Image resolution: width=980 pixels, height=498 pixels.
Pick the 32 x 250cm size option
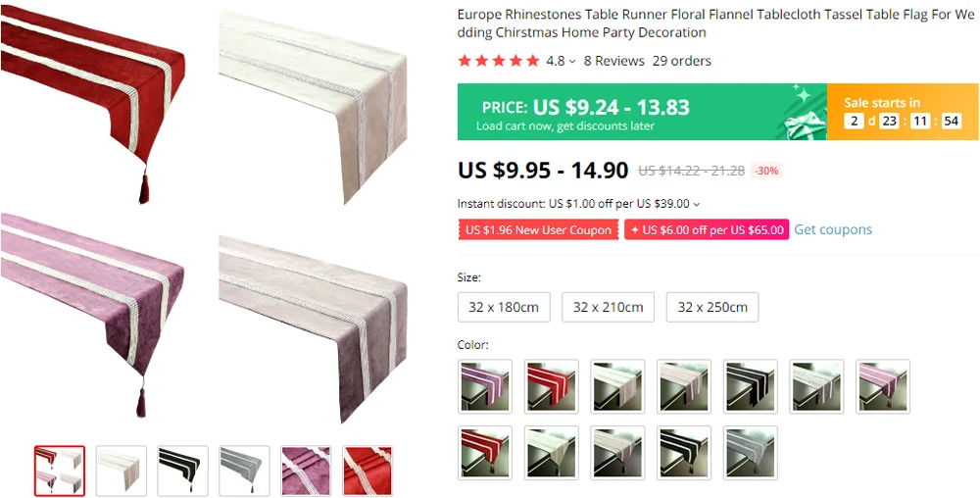pyautogui.click(x=712, y=307)
